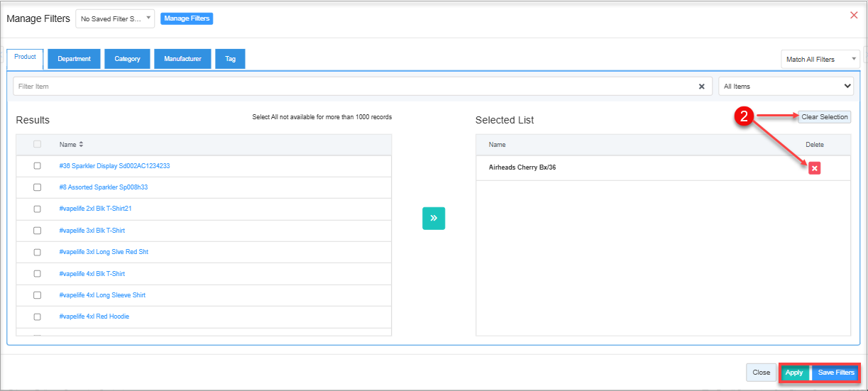Expand the Match All Filters dropdown
Viewport: 868px width, 391px height.
click(820, 60)
